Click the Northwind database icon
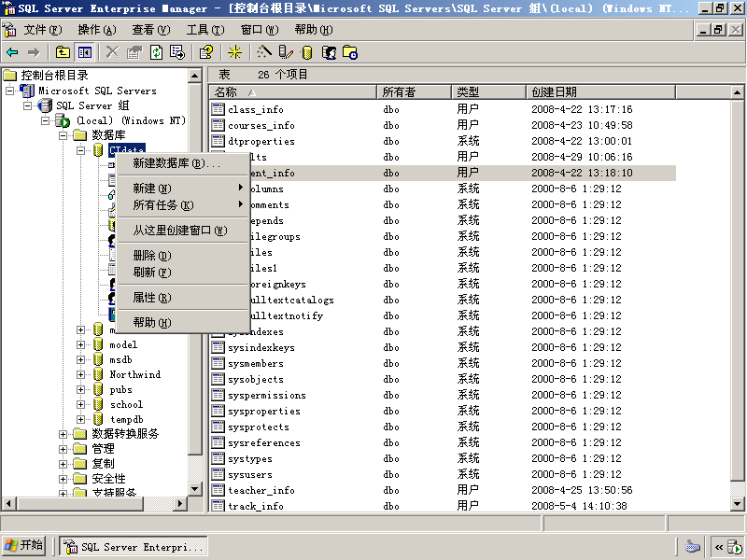747x560 pixels. [x=98, y=374]
